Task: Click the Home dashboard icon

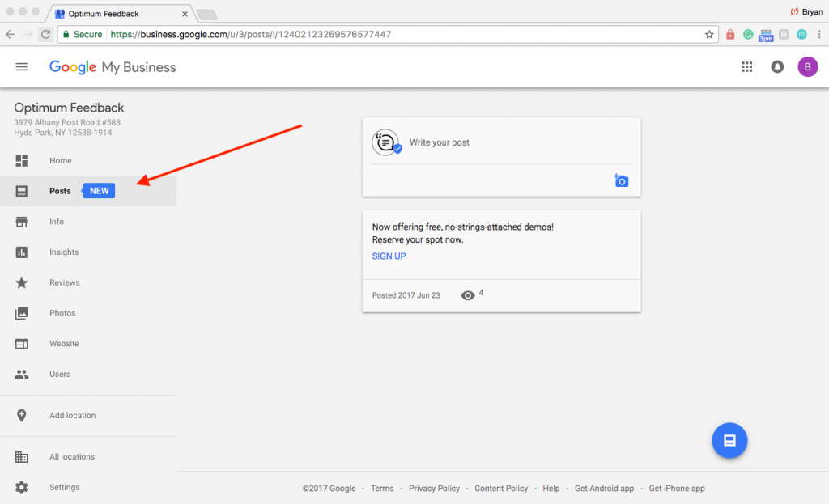Action: click(x=22, y=161)
